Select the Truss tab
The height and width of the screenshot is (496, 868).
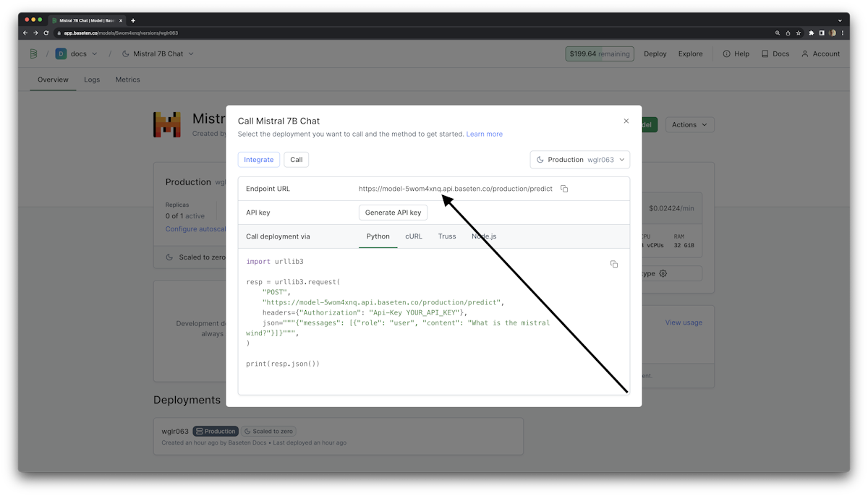pos(447,236)
